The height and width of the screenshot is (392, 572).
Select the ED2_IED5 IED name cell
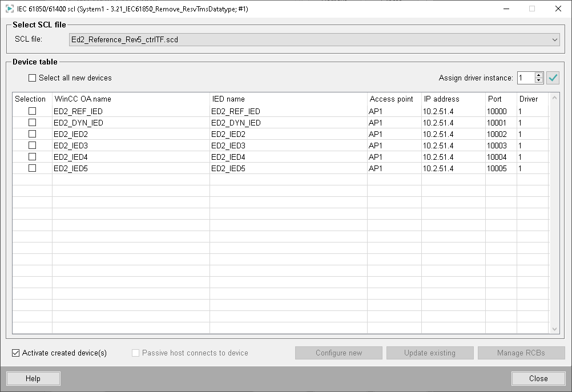pyautogui.click(x=288, y=168)
